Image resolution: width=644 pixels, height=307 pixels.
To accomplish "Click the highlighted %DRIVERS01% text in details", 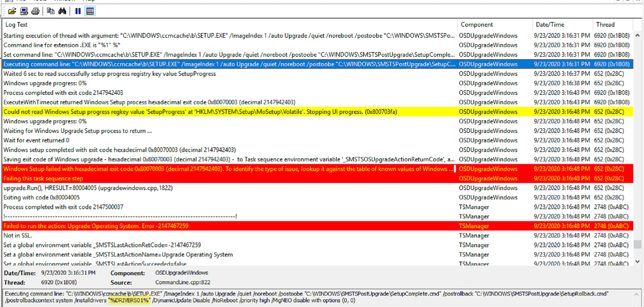I will point(129,300).
